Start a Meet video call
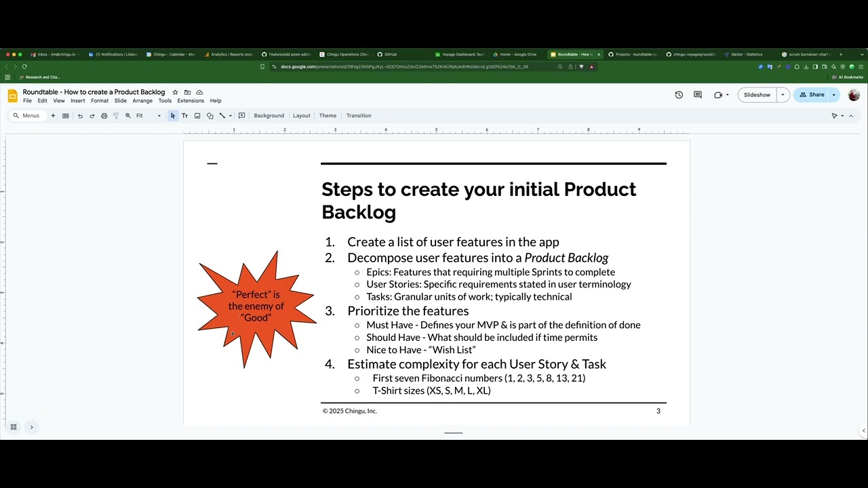 click(x=718, y=95)
